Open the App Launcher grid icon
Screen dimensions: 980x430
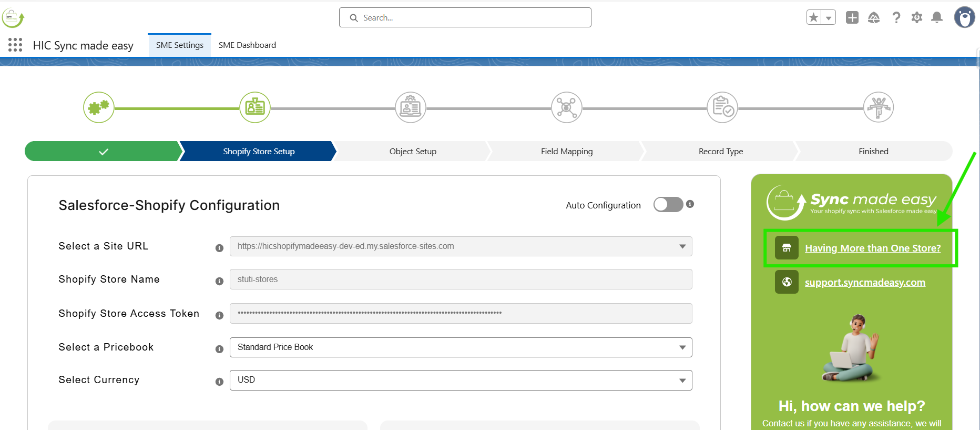click(15, 45)
